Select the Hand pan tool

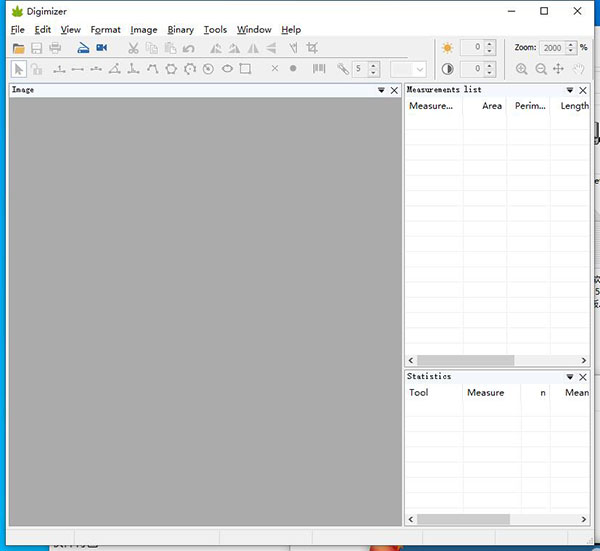(x=579, y=69)
